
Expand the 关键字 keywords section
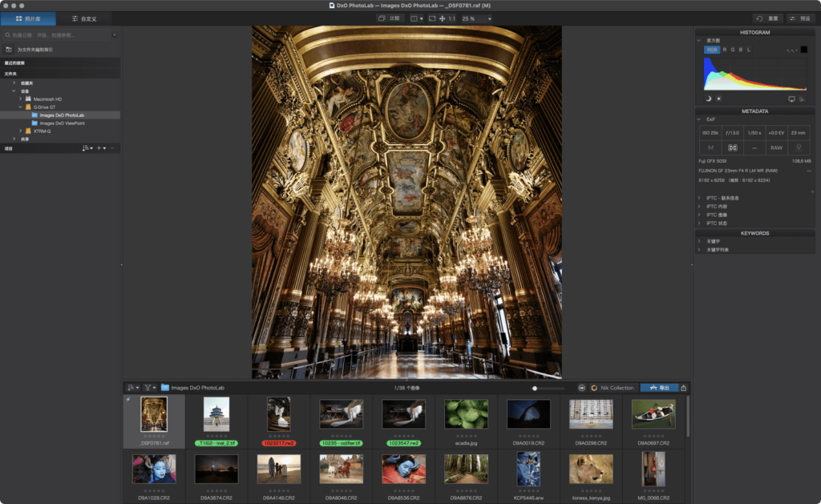[x=699, y=241]
